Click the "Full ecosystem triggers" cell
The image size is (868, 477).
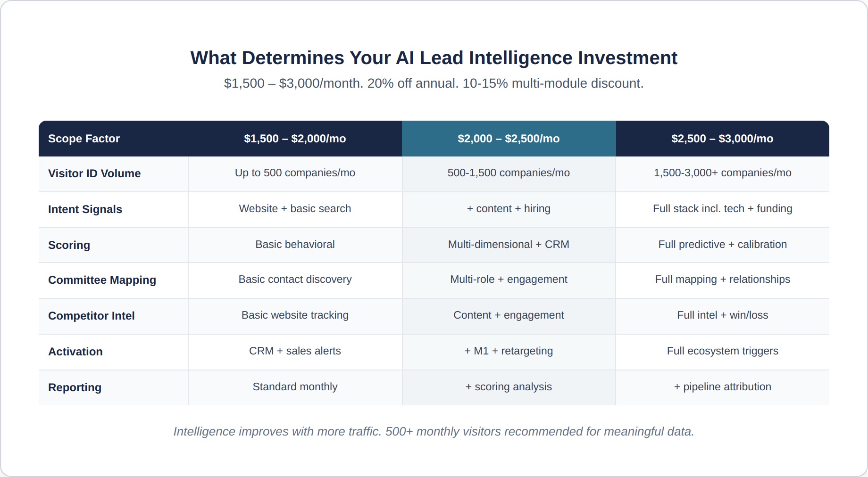[722, 351]
